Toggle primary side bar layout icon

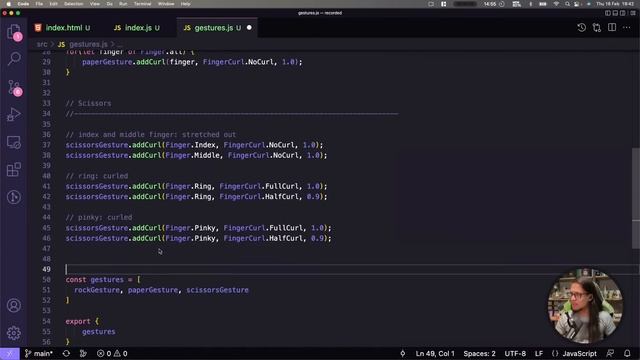(x=608, y=13)
